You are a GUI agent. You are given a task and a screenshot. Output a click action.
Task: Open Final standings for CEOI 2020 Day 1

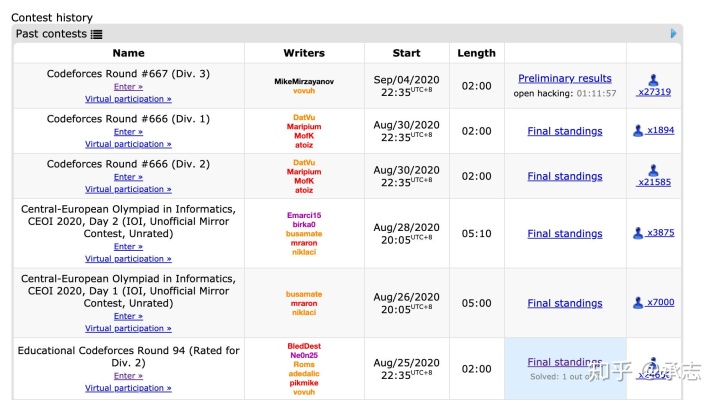pos(565,304)
